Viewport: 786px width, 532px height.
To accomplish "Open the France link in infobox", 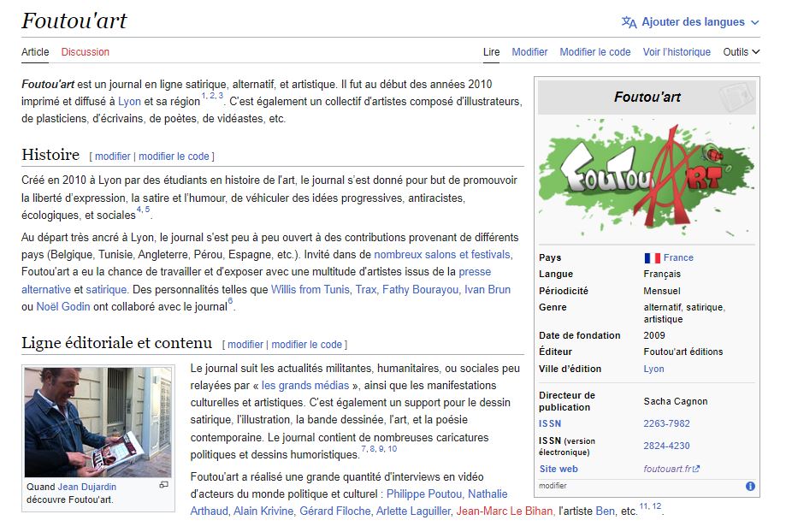I will click(x=678, y=257).
